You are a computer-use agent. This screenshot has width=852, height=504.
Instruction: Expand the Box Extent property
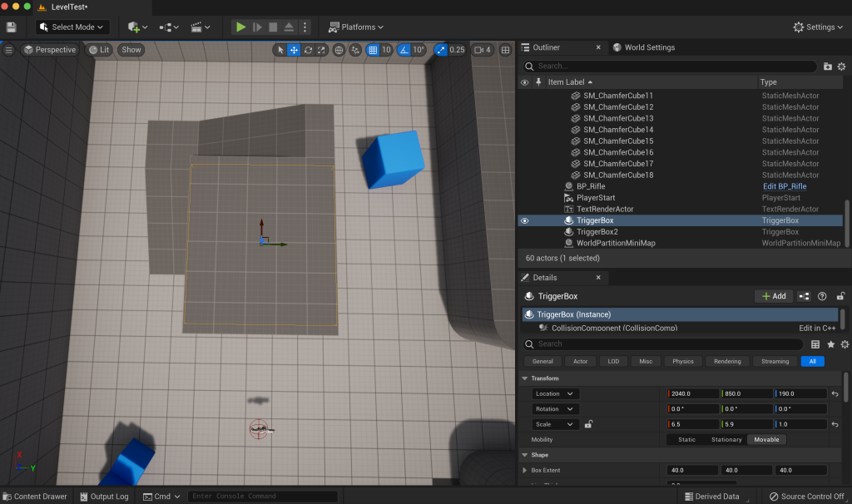[x=523, y=471]
